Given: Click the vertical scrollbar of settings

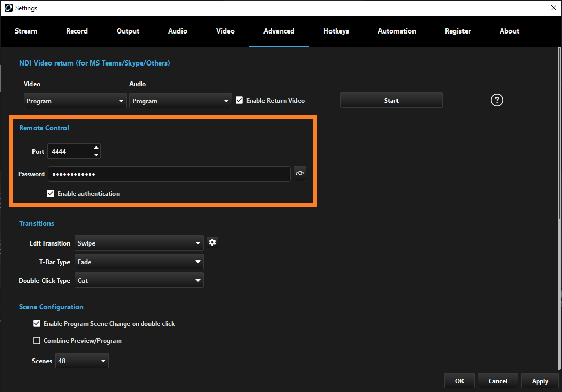Looking at the screenshot, I should 559,208.
